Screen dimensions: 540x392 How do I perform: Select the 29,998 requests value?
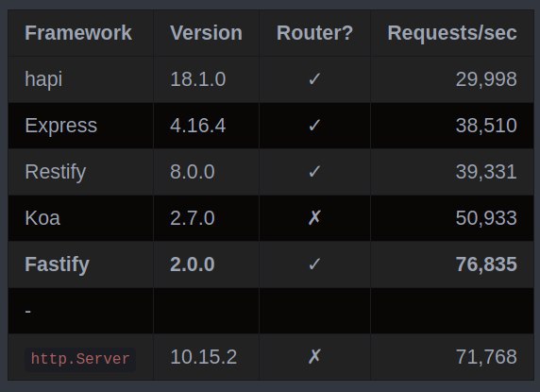(x=486, y=80)
